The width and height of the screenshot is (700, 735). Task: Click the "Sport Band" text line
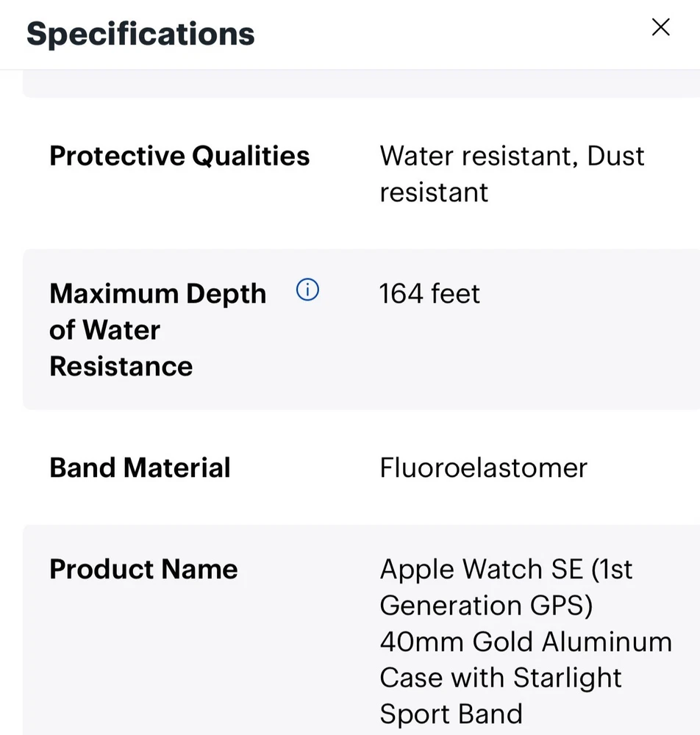click(451, 713)
